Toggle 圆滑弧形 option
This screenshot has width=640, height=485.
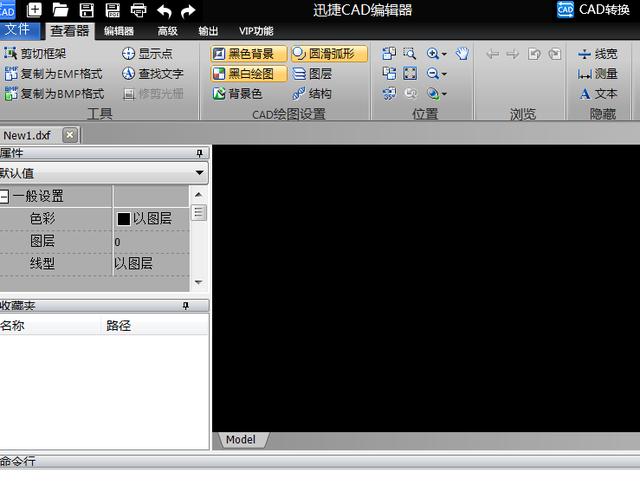click(329, 53)
